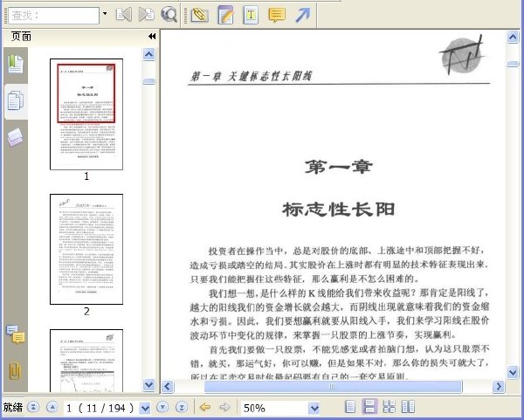Toggle facing pages layout
This screenshot has height=420, width=524.
[x=408, y=407]
